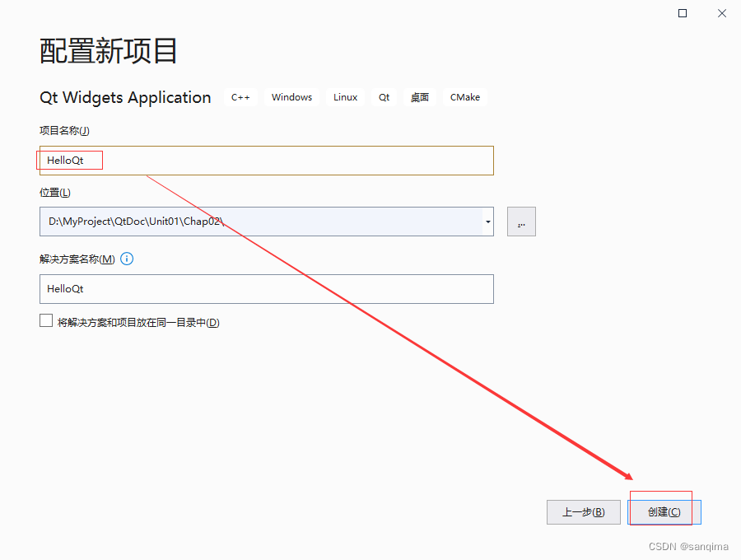Select the CMake tag
This screenshot has width=741, height=560.
point(465,97)
